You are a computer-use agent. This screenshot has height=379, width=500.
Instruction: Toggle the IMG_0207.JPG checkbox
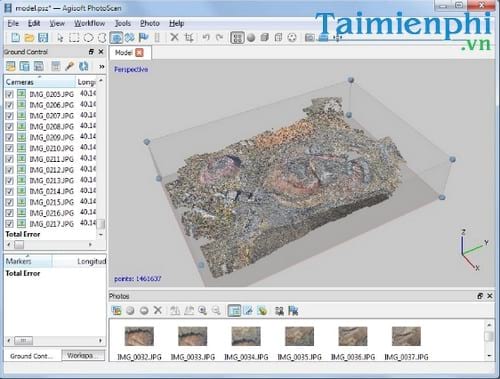9,116
